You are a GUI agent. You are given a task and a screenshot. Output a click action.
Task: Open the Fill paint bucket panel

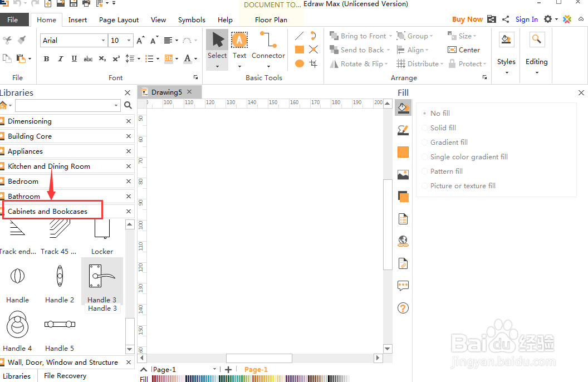pos(403,108)
